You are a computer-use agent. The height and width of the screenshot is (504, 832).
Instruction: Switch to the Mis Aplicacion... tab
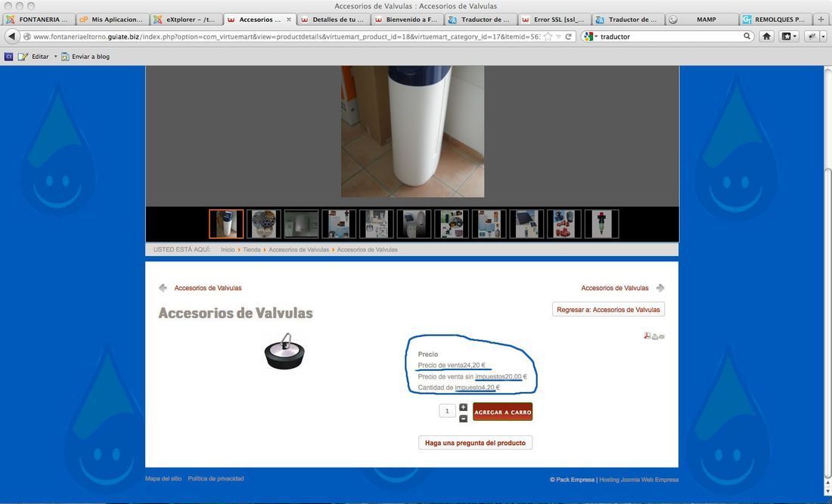point(113,20)
